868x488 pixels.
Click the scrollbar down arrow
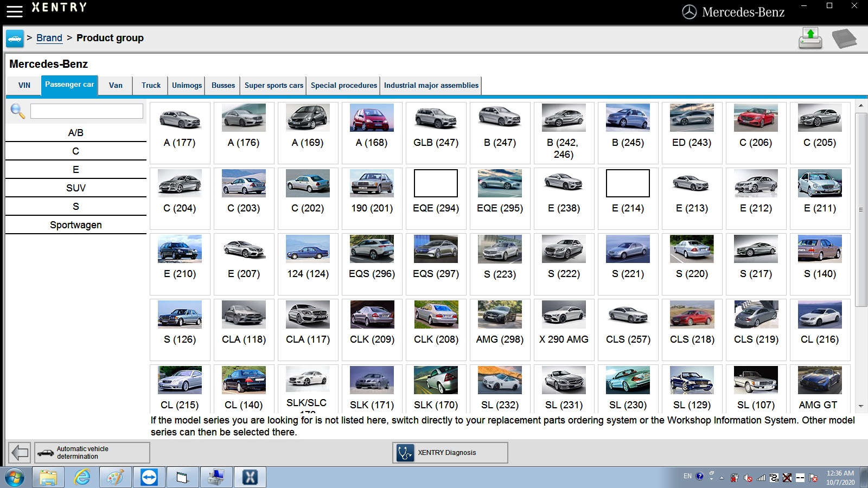861,406
